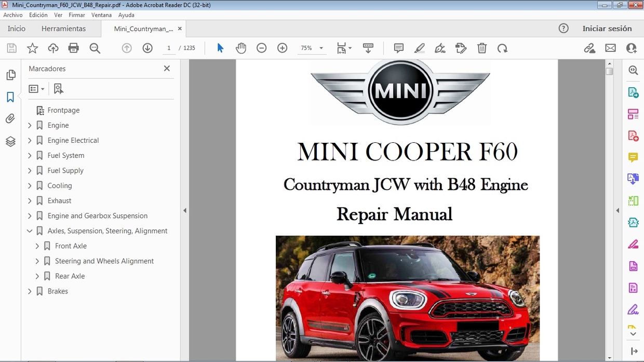
Task: Open Search in the right tools pane
Action: coord(633,70)
